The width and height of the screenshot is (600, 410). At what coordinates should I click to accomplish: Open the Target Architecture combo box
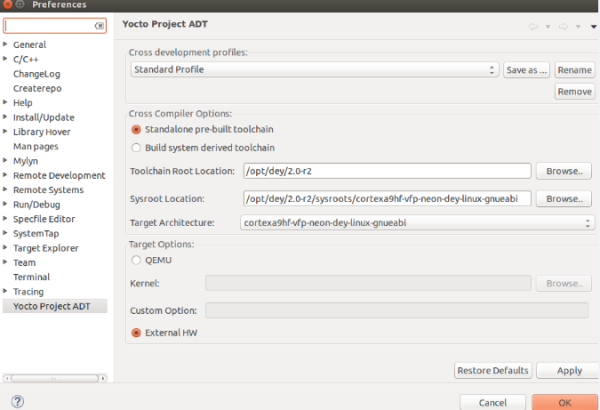(x=417, y=223)
